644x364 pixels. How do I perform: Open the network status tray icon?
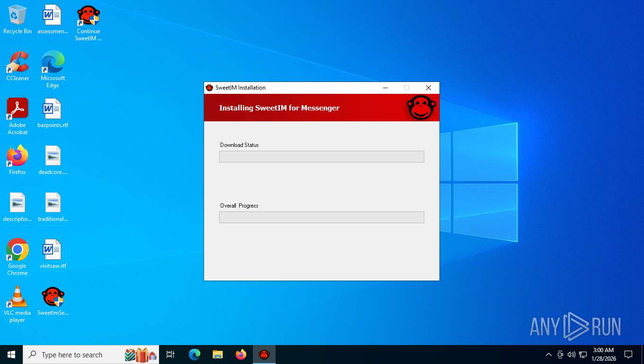pyautogui.click(x=583, y=355)
